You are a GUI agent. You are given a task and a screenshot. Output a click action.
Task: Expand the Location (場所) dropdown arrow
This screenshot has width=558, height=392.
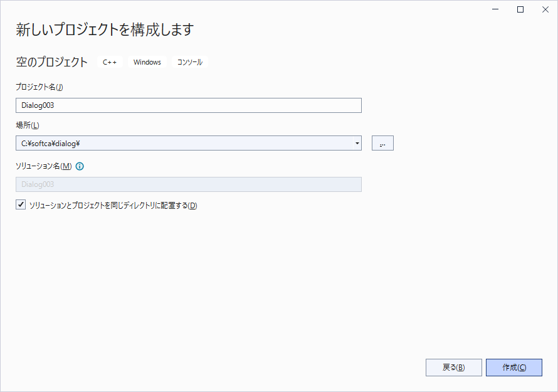point(357,144)
